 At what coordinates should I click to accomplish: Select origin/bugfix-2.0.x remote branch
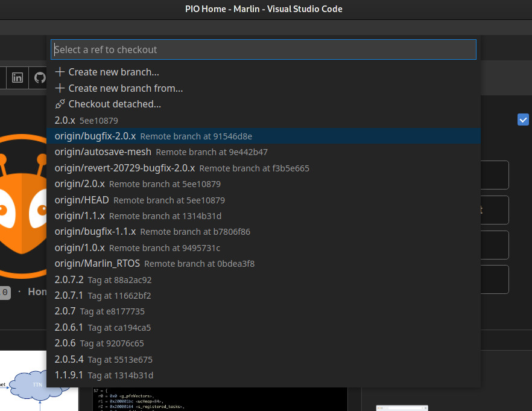click(x=264, y=136)
